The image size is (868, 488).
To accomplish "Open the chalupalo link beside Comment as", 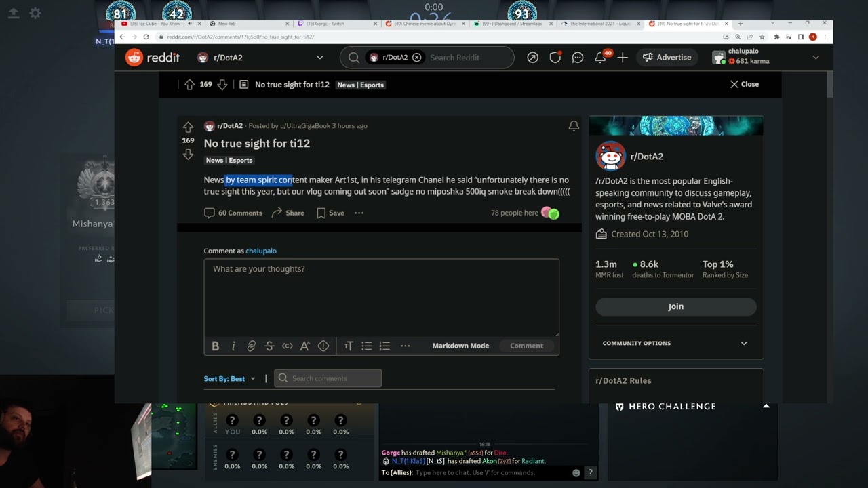I will (261, 251).
